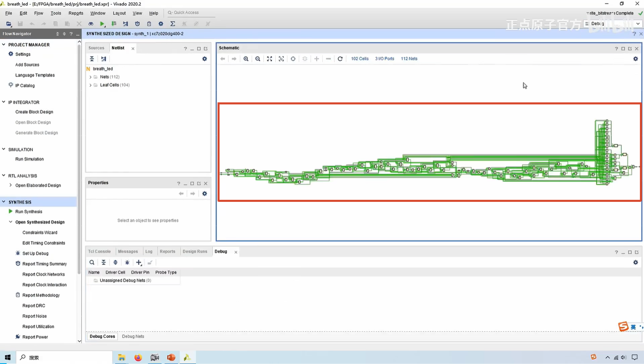Switch to the Design Runs tab
Viewport: 644px width, 364px height.
pyautogui.click(x=195, y=251)
